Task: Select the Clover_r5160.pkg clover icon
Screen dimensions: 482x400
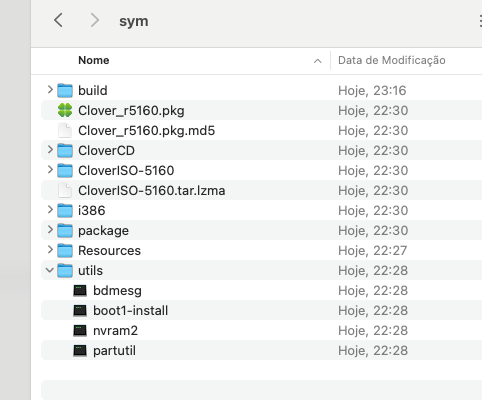Action: [x=65, y=110]
